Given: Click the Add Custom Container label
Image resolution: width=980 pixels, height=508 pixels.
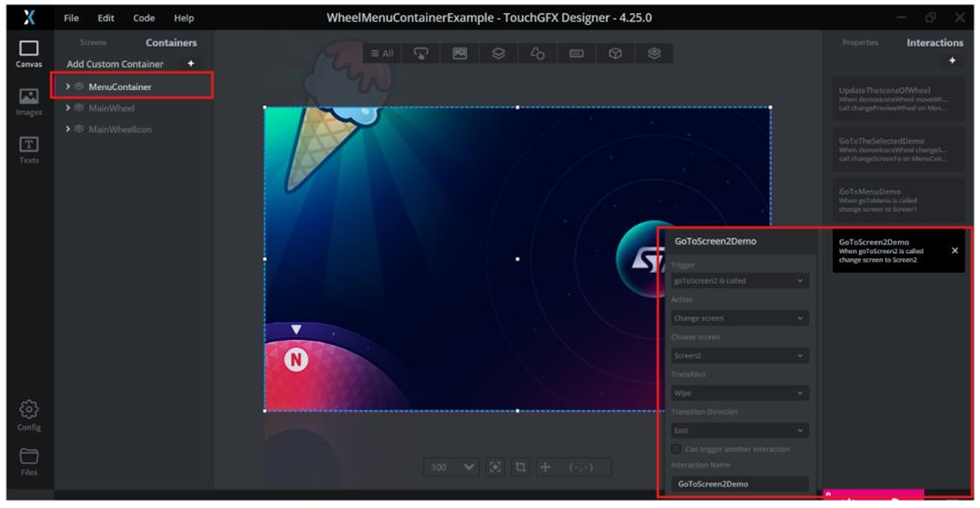Looking at the screenshot, I should 115,64.
